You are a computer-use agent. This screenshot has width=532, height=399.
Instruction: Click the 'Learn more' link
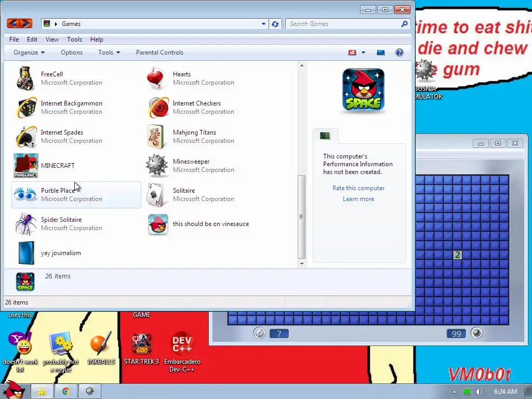pyautogui.click(x=358, y=199)
